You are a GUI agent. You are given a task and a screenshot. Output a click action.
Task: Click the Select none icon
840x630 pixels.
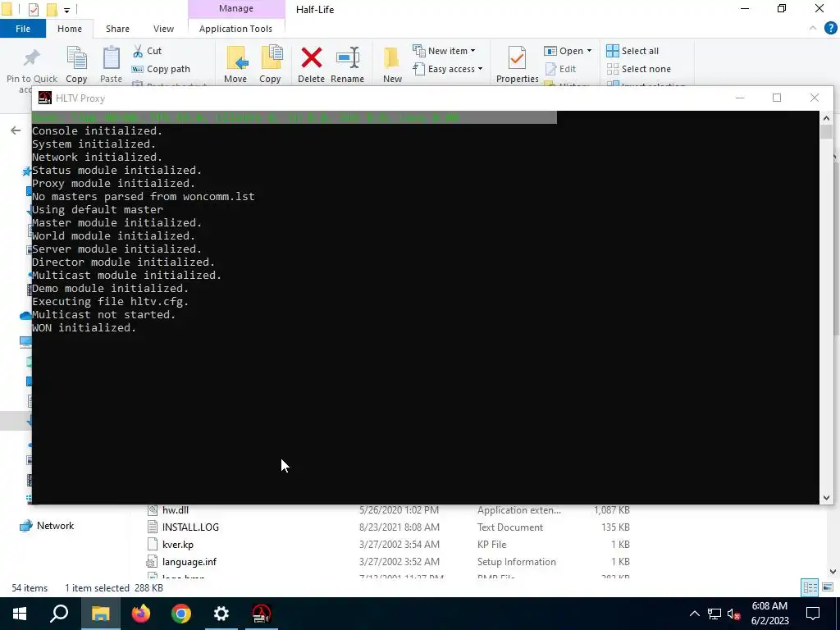point(612,69)
